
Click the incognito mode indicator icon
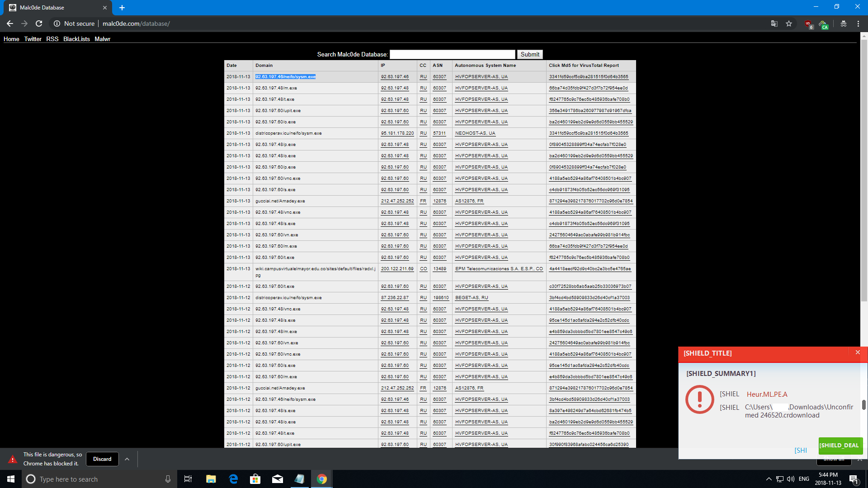[843, 23]
